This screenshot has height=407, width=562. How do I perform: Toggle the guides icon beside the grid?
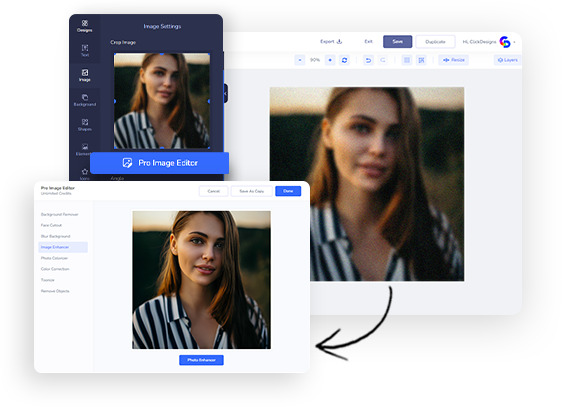(x=422, y=60)
